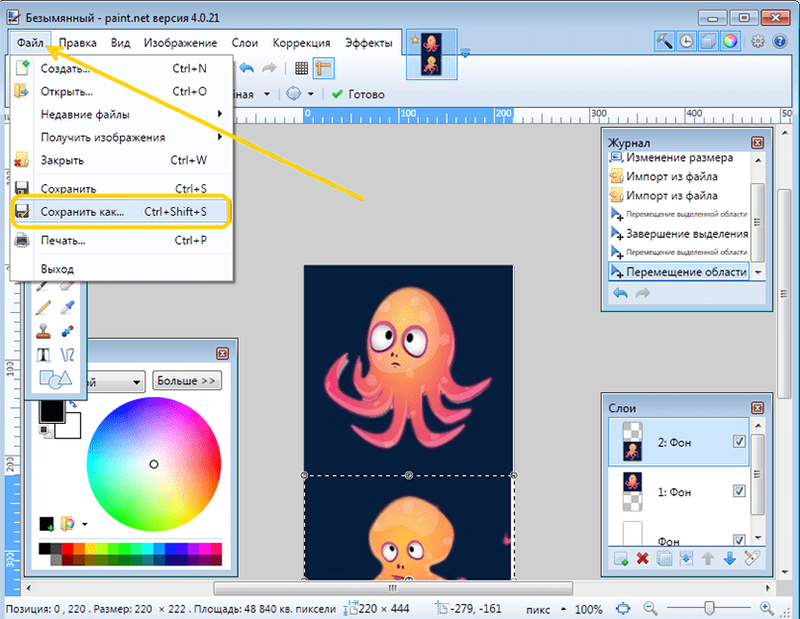
Task: Pick a color on the color wheel
Action: point(154,464)
